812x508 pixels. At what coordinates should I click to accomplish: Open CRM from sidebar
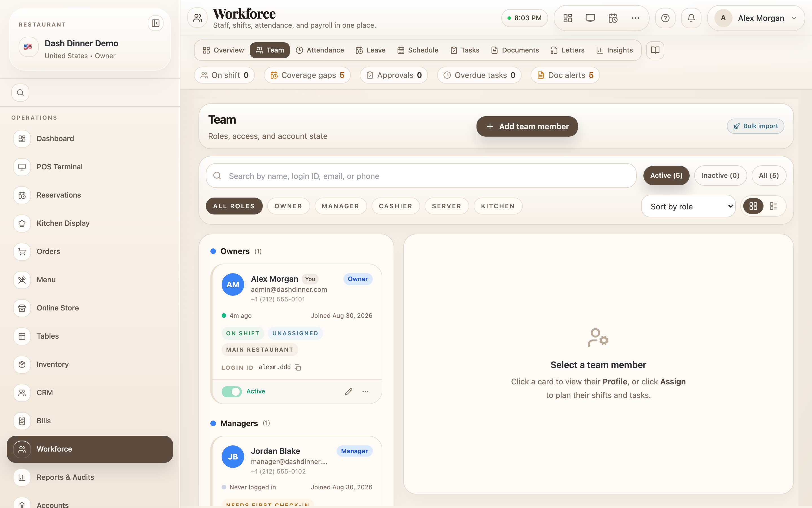point(90,393)
